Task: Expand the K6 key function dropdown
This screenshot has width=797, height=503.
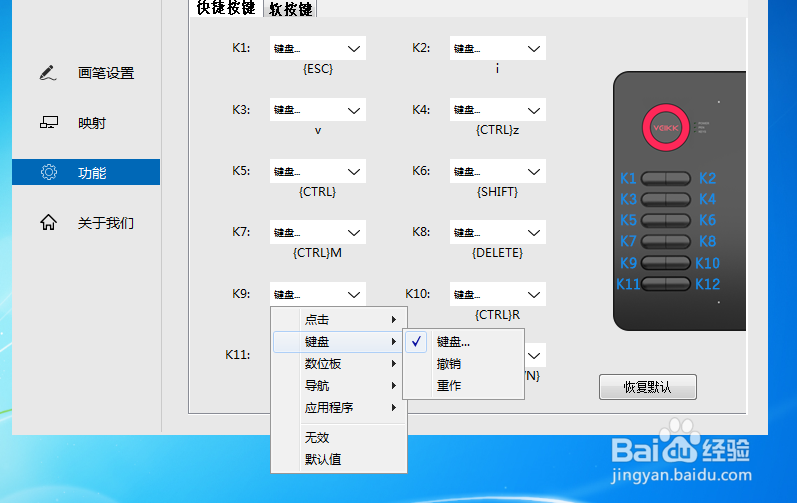Action: point(498,171)
